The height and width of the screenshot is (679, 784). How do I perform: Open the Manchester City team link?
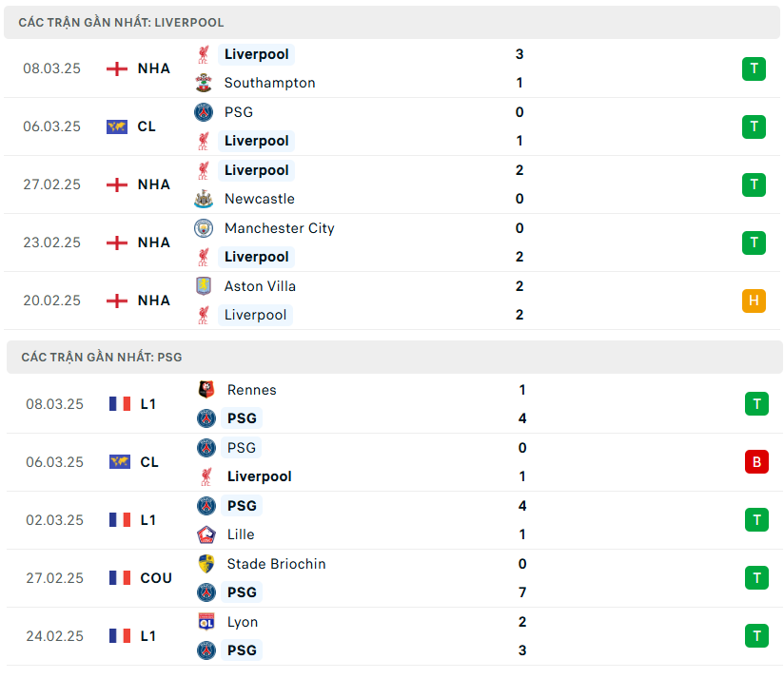(x=279, y=228)
